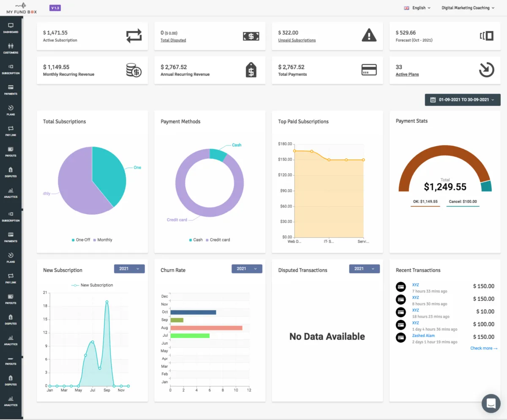The image size is (507, 420).
Task: Open the XYZ link from 7 hours 33 mins ago
Action: 415,285
